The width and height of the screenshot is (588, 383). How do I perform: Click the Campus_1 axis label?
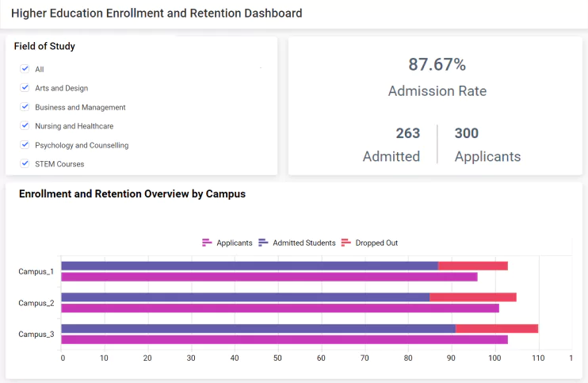point(36,271)
